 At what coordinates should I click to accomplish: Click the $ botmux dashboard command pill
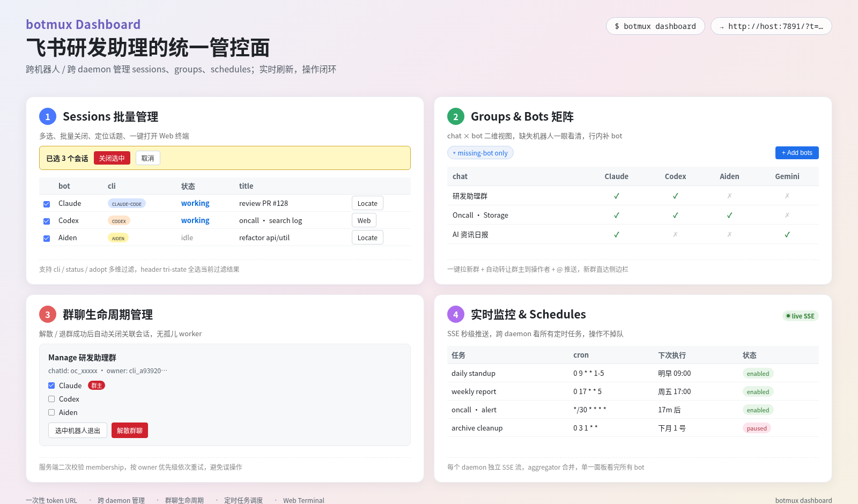[655, 26]
